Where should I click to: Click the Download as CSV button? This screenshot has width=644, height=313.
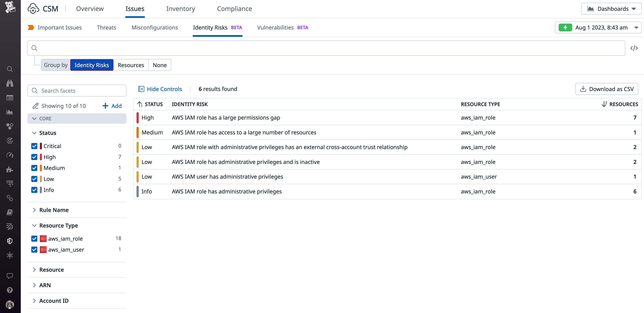click(x=607, y=89)
